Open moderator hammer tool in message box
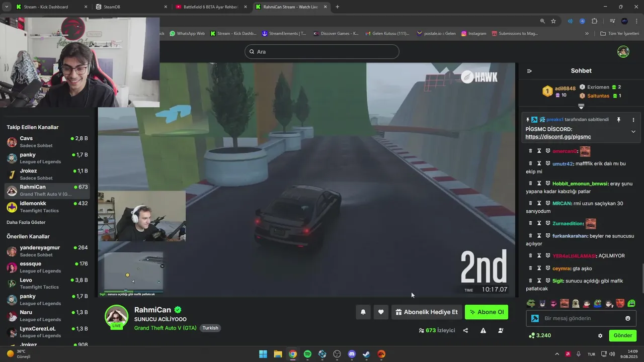This screenshot has height=362, width=644. (535, 318)
